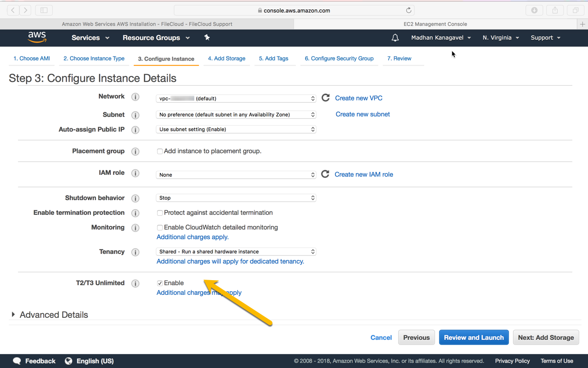
Task: Refresh the IAM role list
Action: 325,174
